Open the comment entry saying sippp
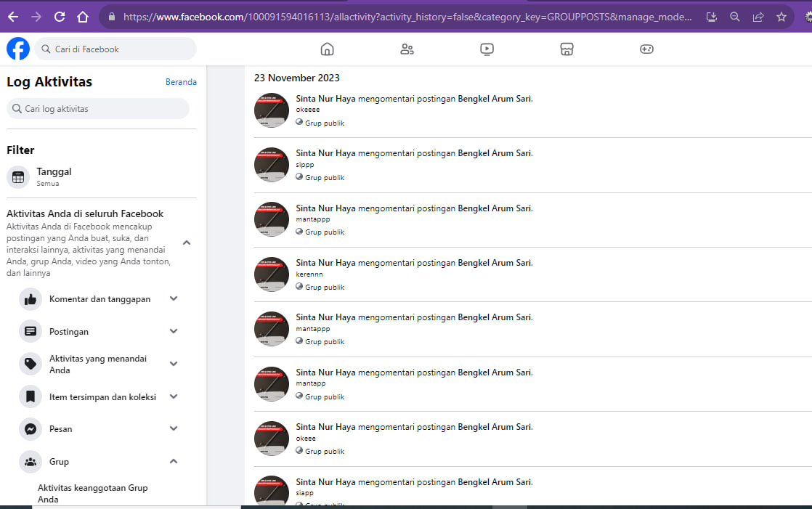This screenshot has width=812, height=509. (533, 165)
